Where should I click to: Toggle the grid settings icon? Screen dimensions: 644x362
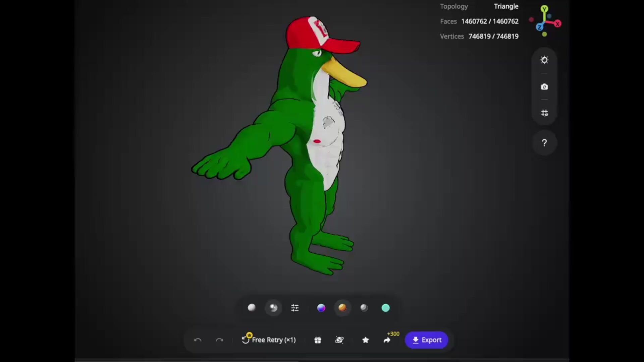pos(544,113)
